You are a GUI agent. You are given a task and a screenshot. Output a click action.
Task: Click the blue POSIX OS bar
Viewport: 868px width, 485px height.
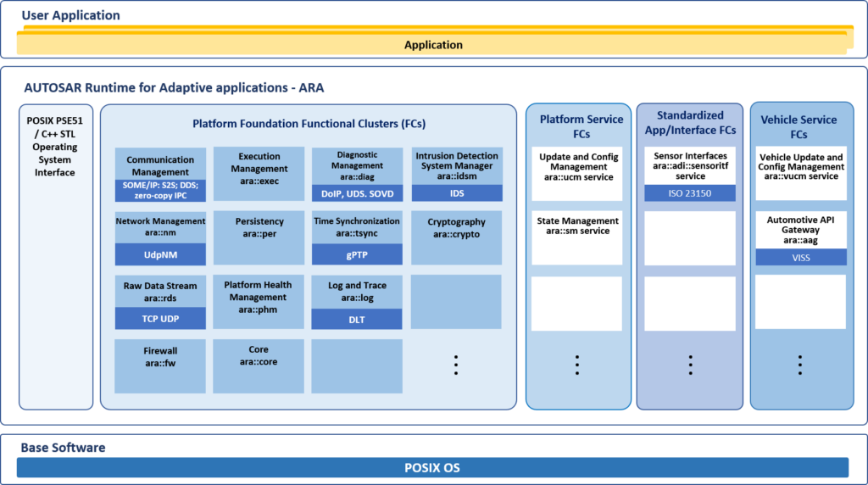tap(433, 467)
